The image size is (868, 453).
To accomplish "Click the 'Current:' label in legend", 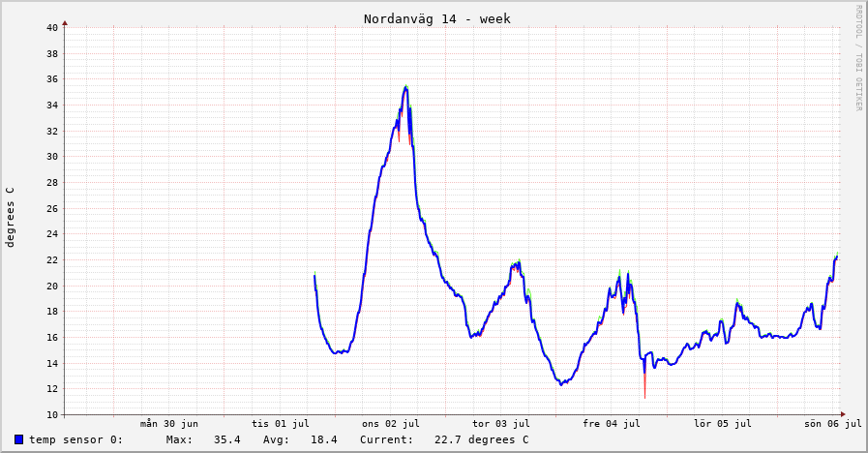I will click(386, 439).
